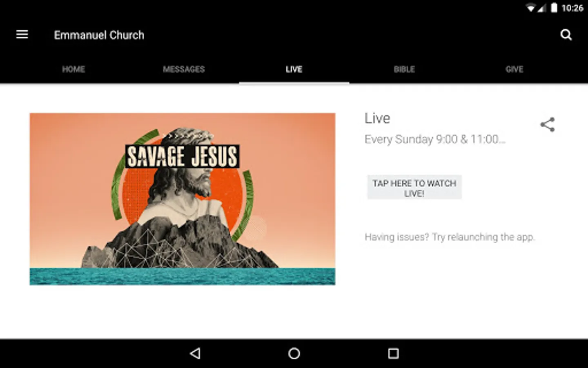Check the battery status icon

tap(554, 8)
